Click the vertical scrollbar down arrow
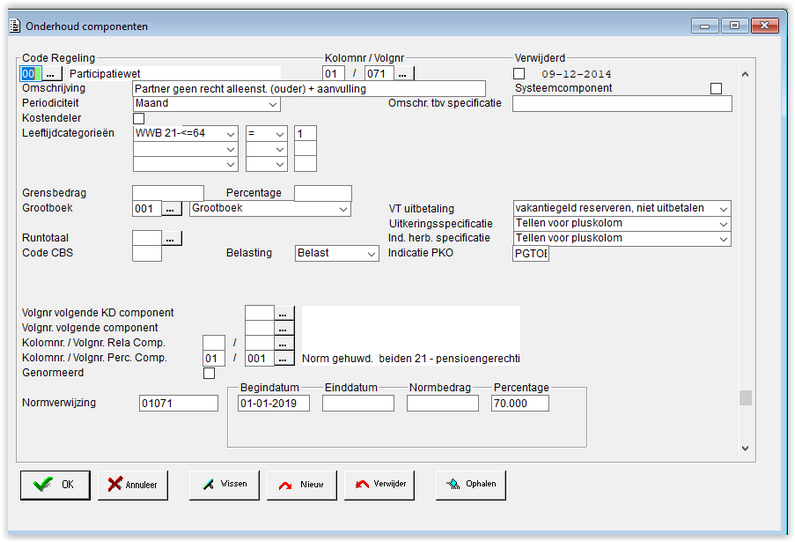The height and width of the screenshot is (542, 795). point(745,448)
